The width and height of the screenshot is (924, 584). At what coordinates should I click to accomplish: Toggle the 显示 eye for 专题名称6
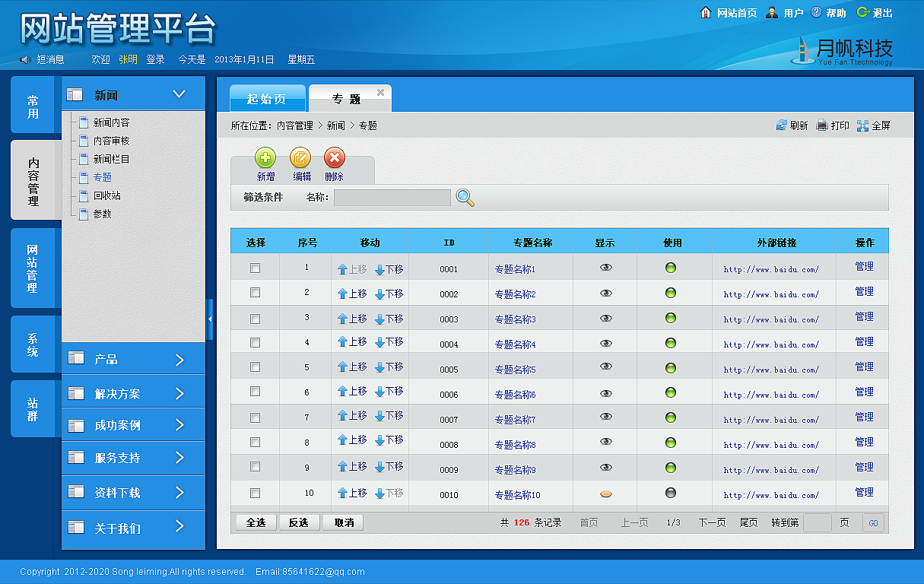pos(606,393)
